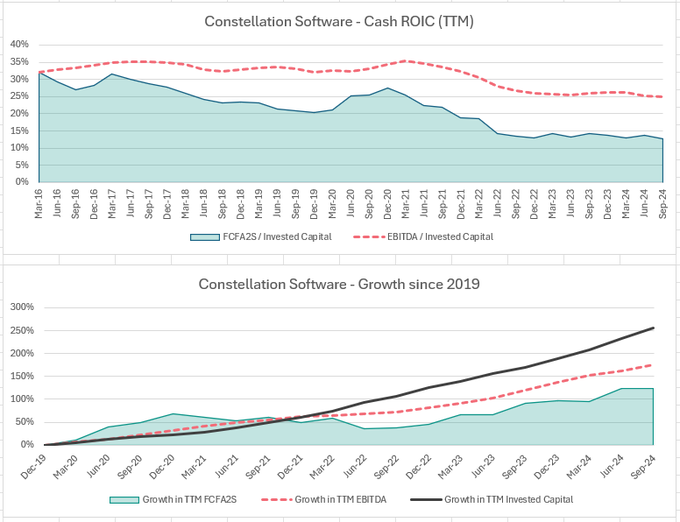Click the Growth in TTM Invested Capital legend line
This screenshot has width=680, height=522.
pyautogui.click(x=426, y=500)
